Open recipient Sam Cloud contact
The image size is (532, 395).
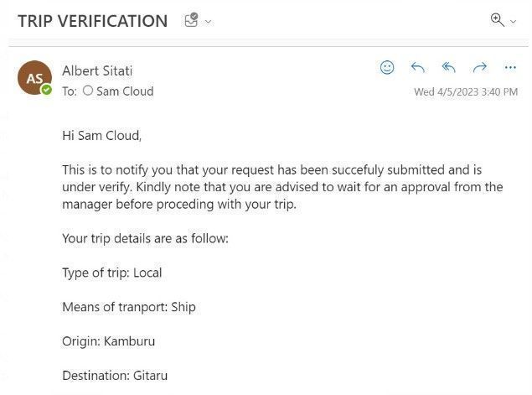(125, 91)
